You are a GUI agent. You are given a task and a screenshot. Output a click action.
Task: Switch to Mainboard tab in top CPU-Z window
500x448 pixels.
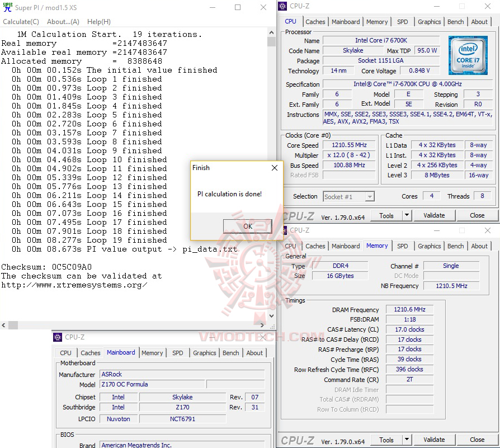click(x=346, y=22)
